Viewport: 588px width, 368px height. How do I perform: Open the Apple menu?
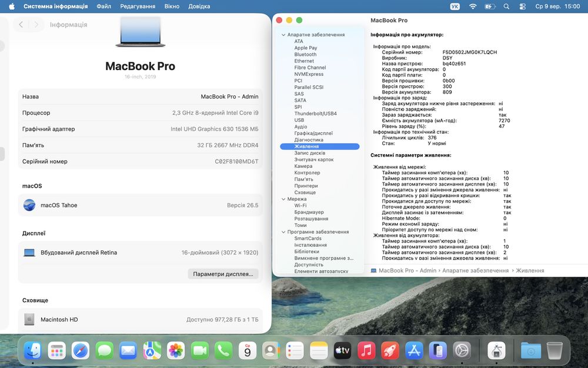point(12,6)
